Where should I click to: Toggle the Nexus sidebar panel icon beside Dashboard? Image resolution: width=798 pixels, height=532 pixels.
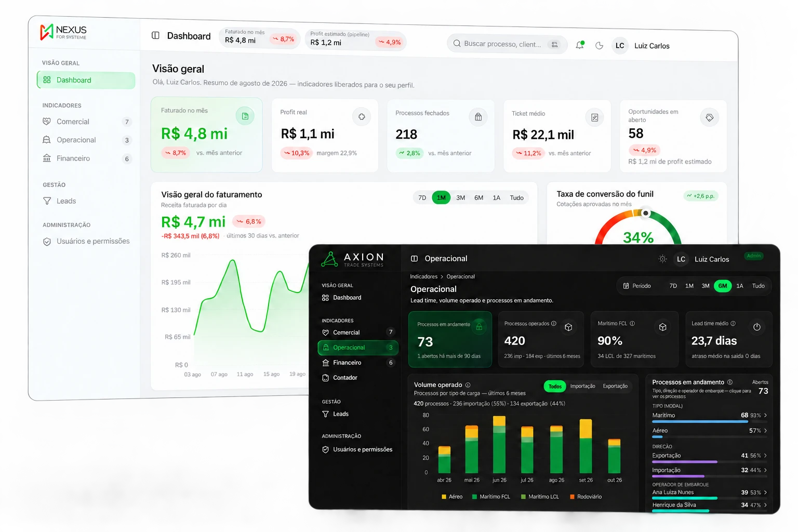[155, 35]
